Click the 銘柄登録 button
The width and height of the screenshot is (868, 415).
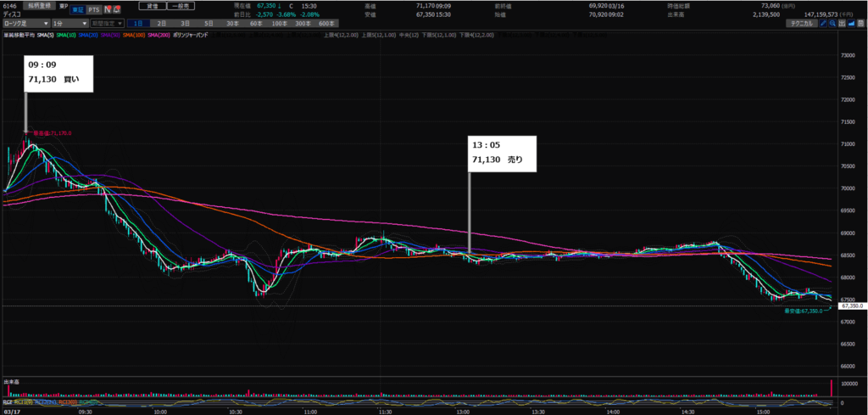click(39, 6)
